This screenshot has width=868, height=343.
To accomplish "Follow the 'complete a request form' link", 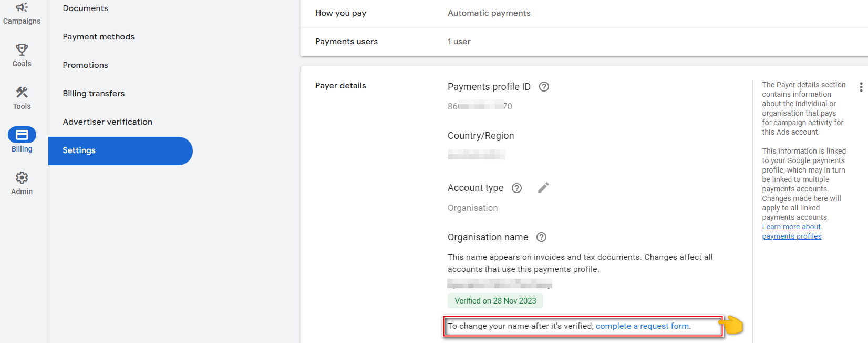I will 642,326.
